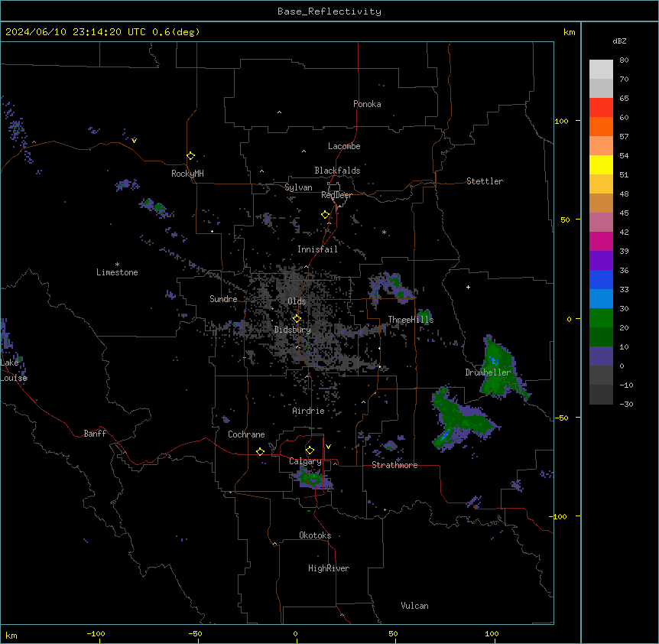Click the green storm echo over Drumheller

point(501,368)
